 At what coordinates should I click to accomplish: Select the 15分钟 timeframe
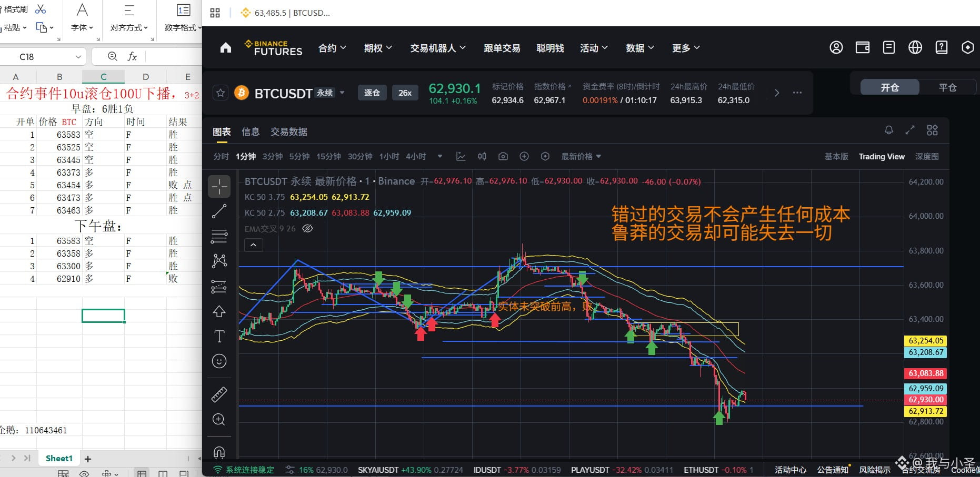coord(328,156)
